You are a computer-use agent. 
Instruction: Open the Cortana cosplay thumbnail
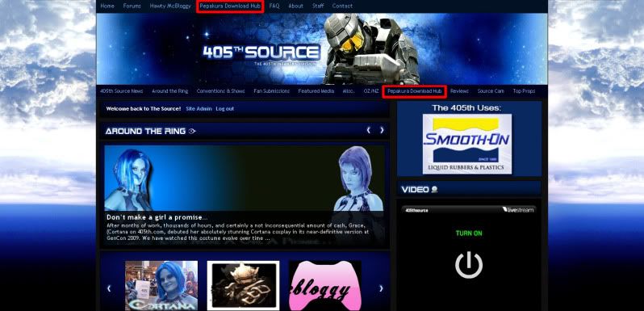(x=161, y=285)
